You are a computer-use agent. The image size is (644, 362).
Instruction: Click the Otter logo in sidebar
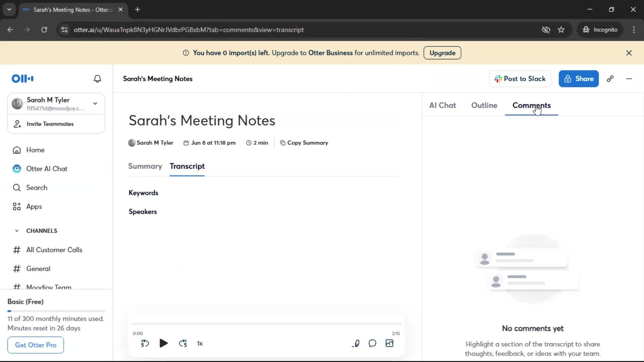pos(22,78)
